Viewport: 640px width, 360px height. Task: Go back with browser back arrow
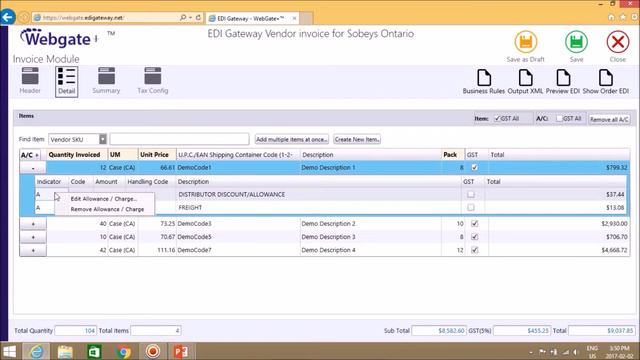(x=7, y=17)
